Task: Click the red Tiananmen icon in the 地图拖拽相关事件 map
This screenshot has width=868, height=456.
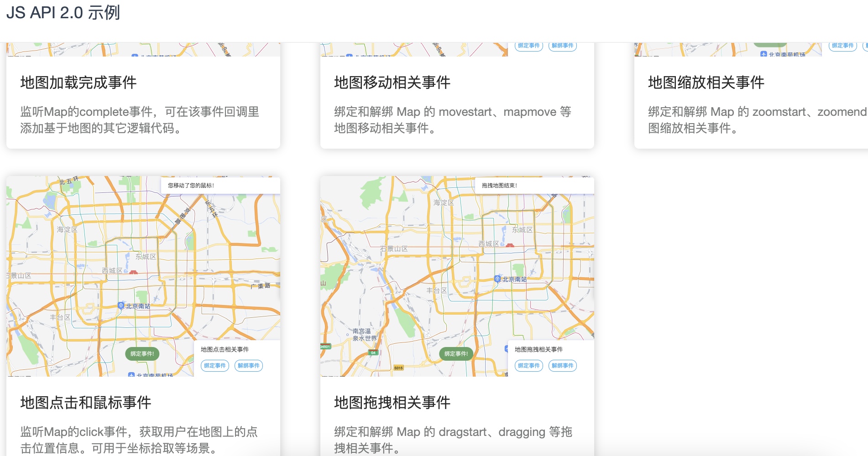Action: point(510,245)
